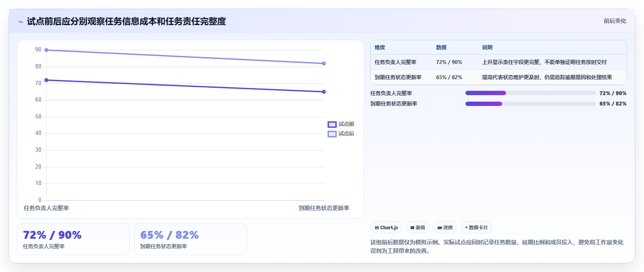The width and height of the screenshot is (644, 272).
Task: Click the 维度 table column header
Action: tap(380, 48)
